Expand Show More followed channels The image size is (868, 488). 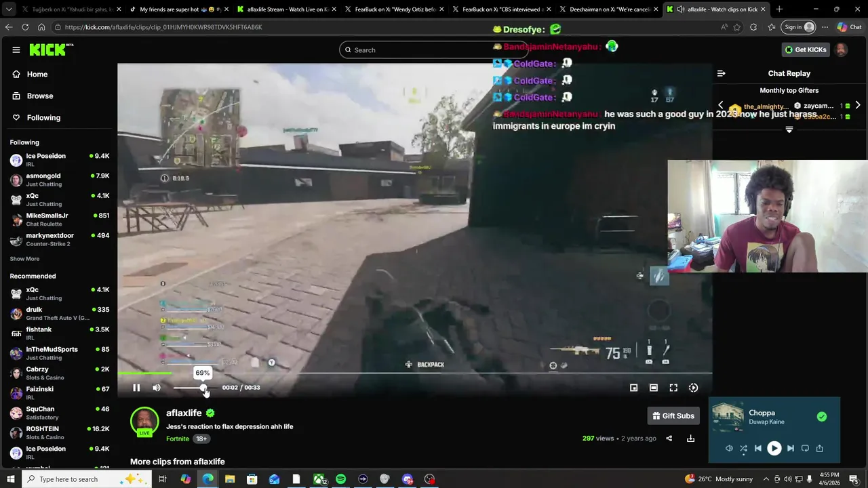[x=24, y=259]
